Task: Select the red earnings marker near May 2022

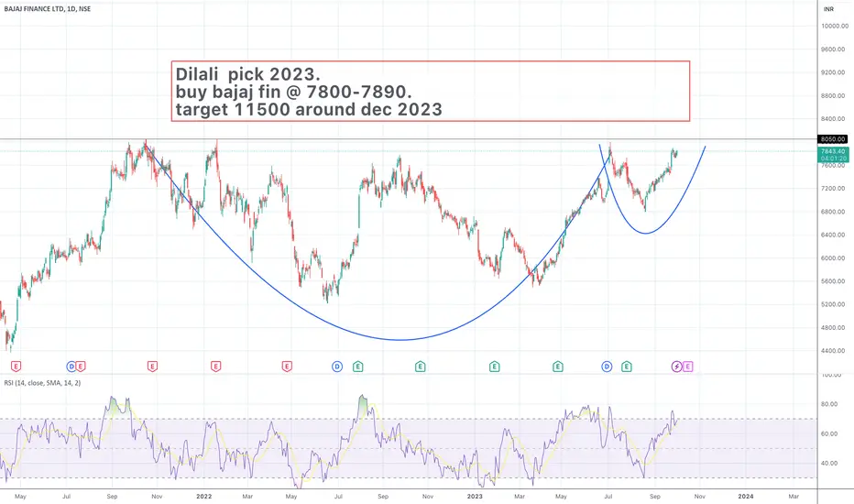Action: (x=287, y=367)
